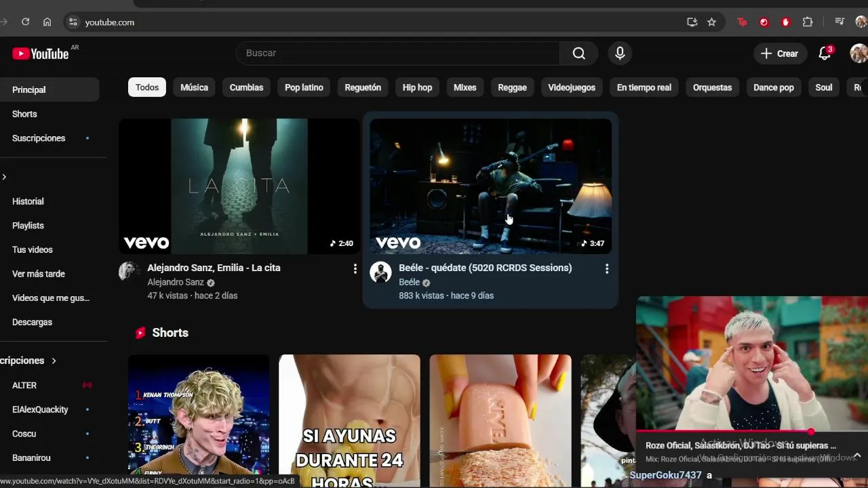Click the first red extension icon
The image size is (868, 488).
[742, 22]
